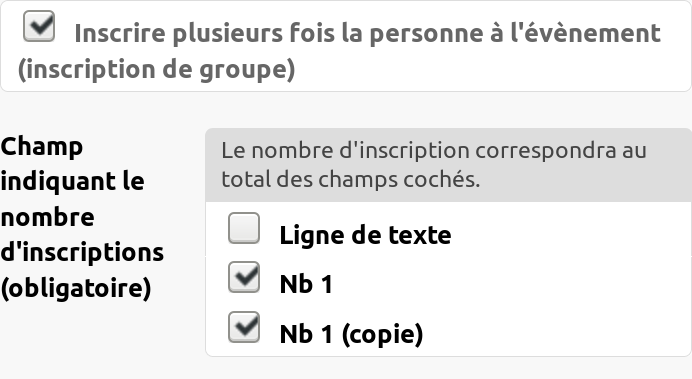Uncheck the Inscrire plusieurs fois la personne checkbox
The width and height of the screenshot is (692, 379).
click(x=39, y=26)
